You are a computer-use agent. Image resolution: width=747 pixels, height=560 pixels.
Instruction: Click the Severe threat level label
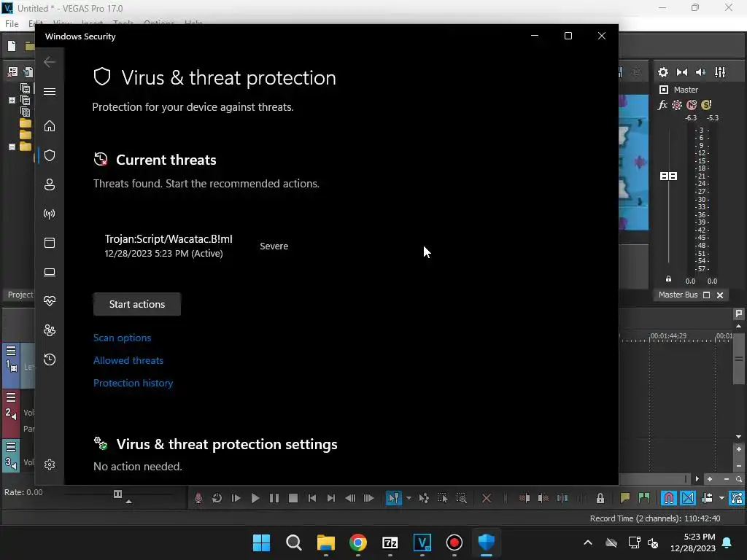pos(274,246)
